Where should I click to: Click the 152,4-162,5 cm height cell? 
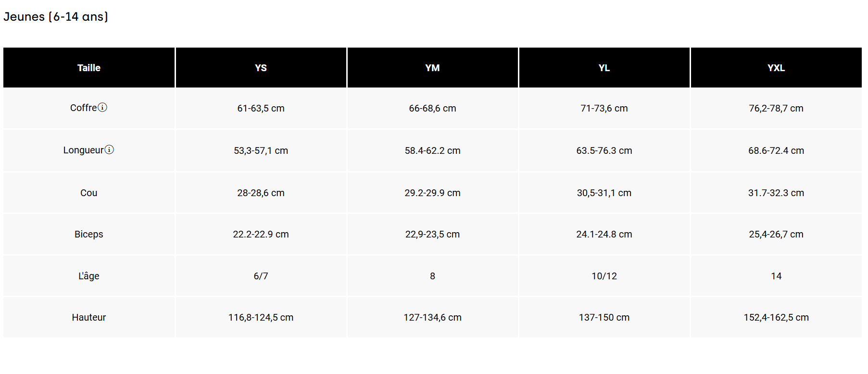point(776,317)
